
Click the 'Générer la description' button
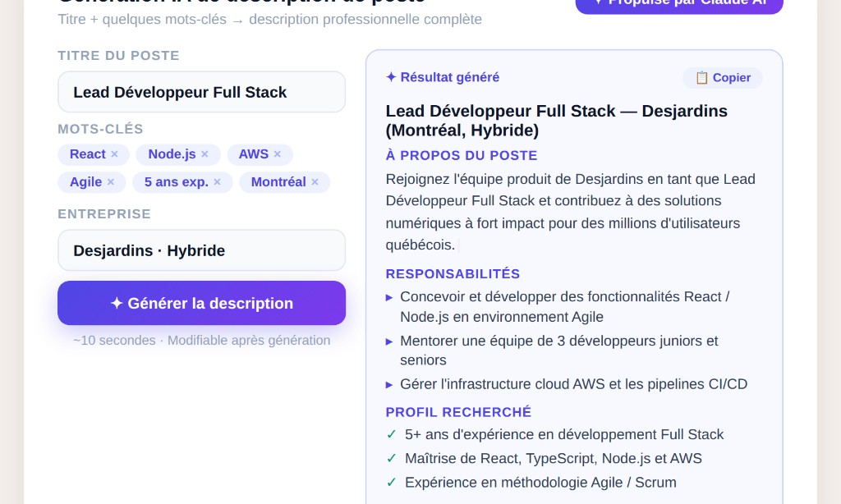coord(201,303)
